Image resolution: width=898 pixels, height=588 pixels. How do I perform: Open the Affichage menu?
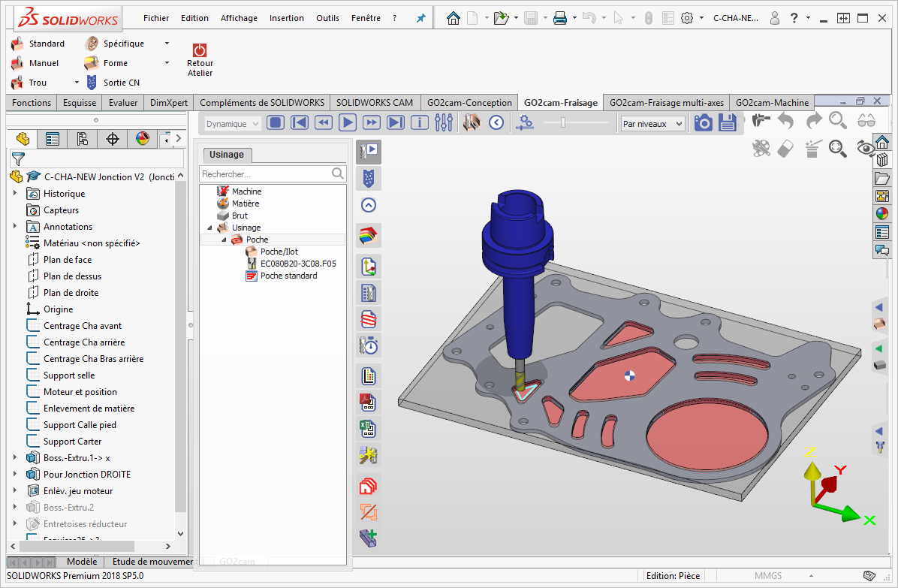[239, 18]
